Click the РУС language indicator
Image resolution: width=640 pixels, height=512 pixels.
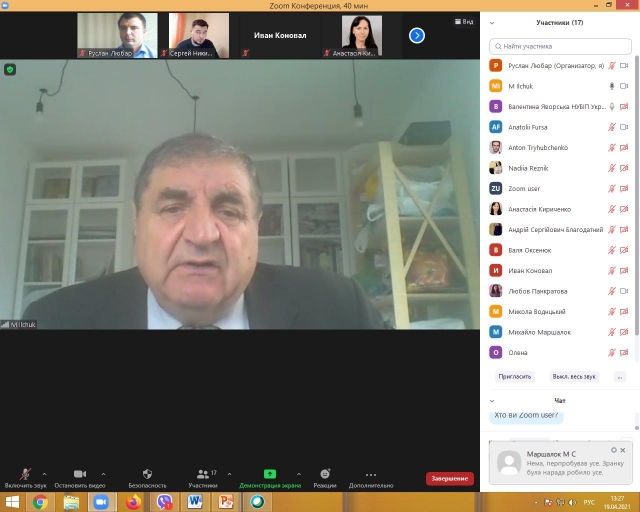coord(589,502)
